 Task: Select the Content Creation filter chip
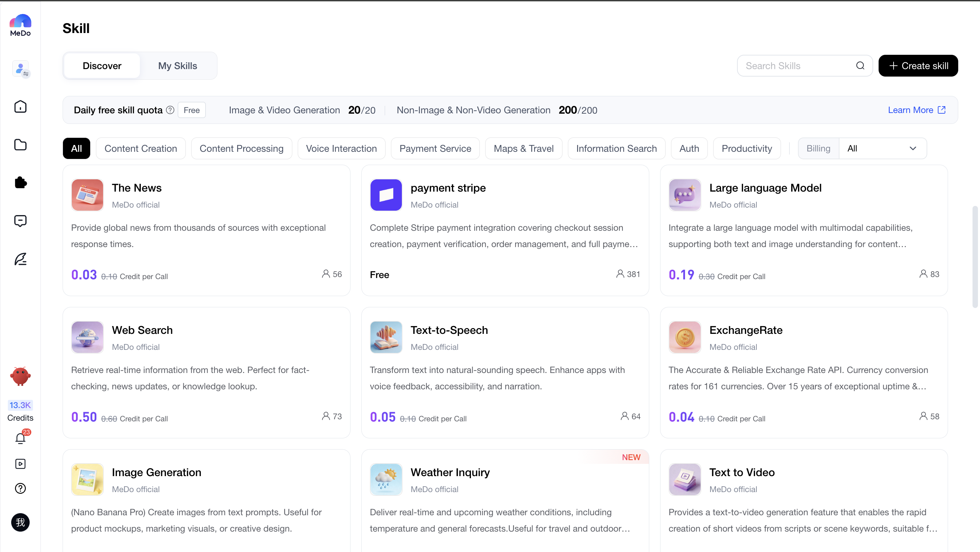click(141, 148)
